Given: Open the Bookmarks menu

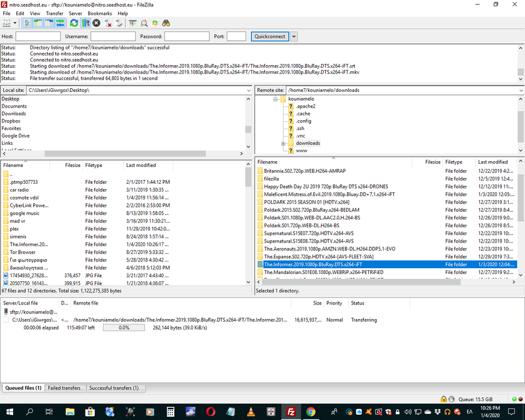Looking at the screenshot, I should (100, 14).
